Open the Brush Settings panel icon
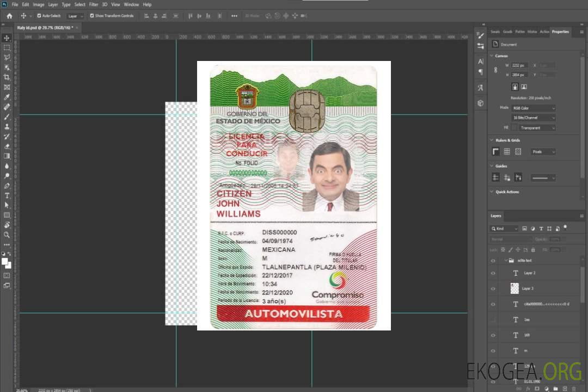This screenshot has height=392, width=588. point(480,35)
